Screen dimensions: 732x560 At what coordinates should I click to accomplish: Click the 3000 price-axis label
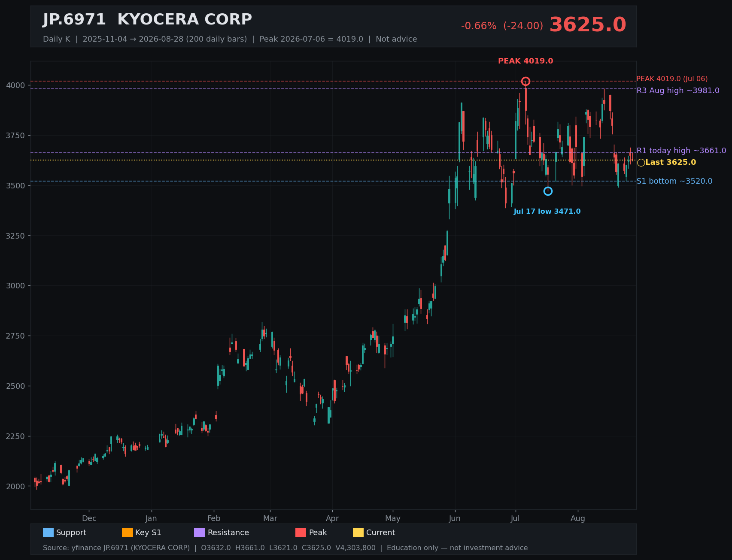(x=15, y=285)
